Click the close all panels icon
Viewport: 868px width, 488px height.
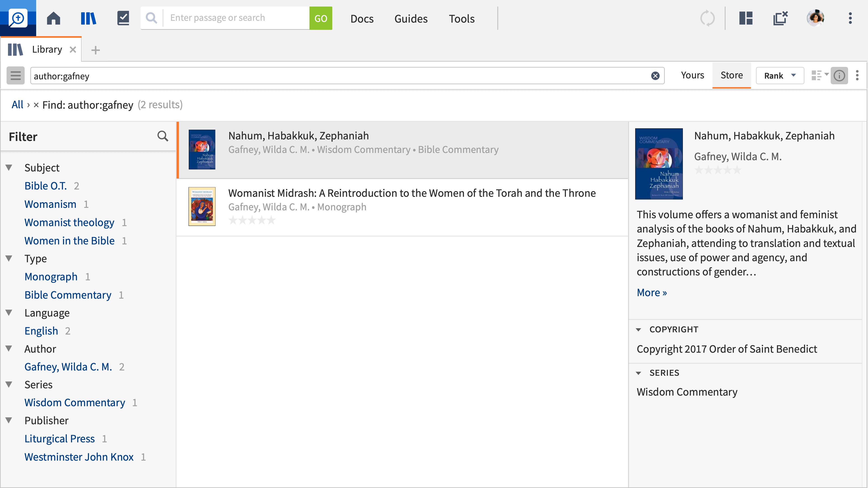point(780,18)
